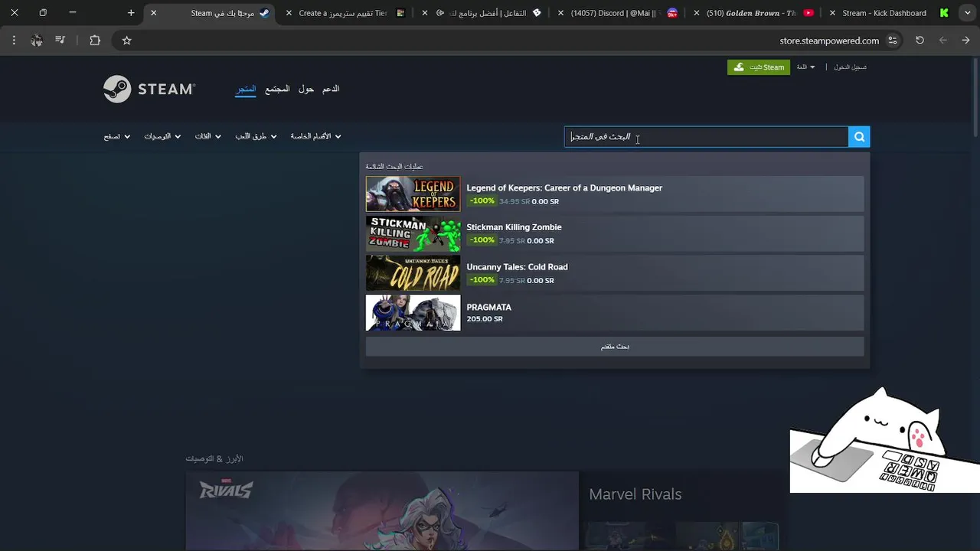Switch to the Discord browser tab

616,13
